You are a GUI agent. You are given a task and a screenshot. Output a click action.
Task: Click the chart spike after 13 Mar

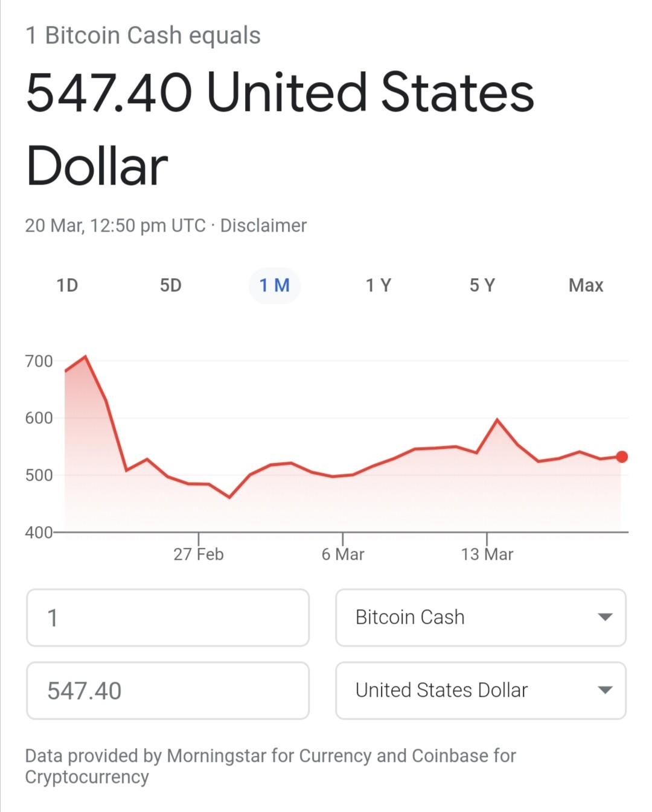click(x=497, y=419)
